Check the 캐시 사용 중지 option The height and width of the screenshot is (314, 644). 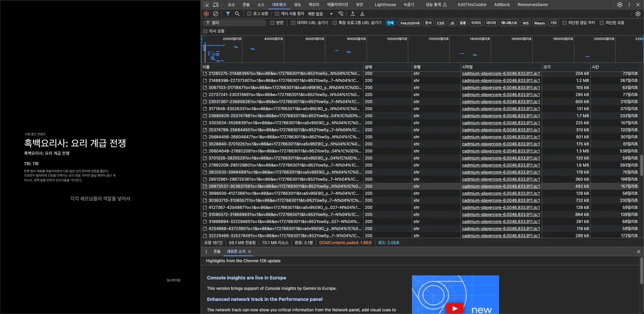277,14
